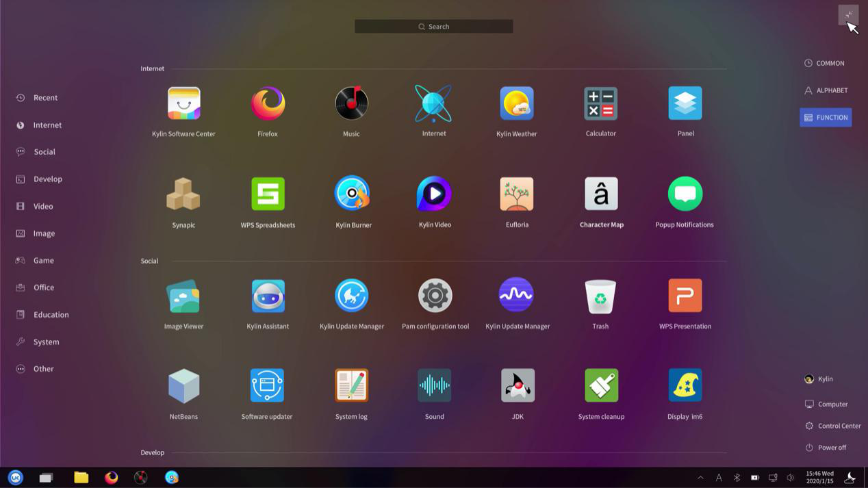The image size is (868, 488).
Task: Open WPS Spreadsheets
Action: (x=268, y=194)
